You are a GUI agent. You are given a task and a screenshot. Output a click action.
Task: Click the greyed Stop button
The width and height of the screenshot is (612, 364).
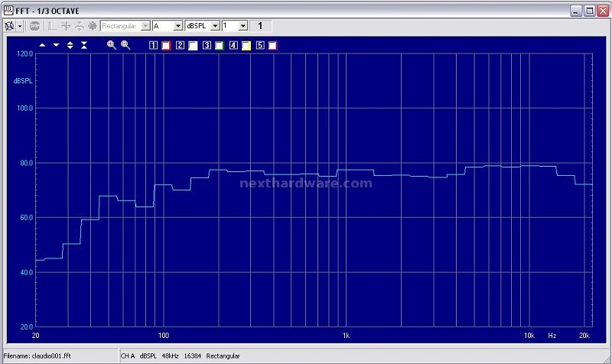[34, 26]
